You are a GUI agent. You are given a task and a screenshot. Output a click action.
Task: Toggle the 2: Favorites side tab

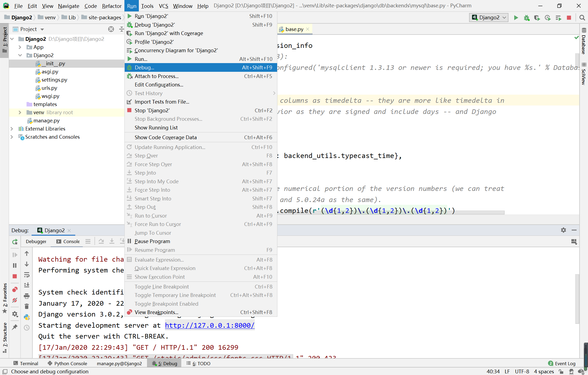[5, 298]
